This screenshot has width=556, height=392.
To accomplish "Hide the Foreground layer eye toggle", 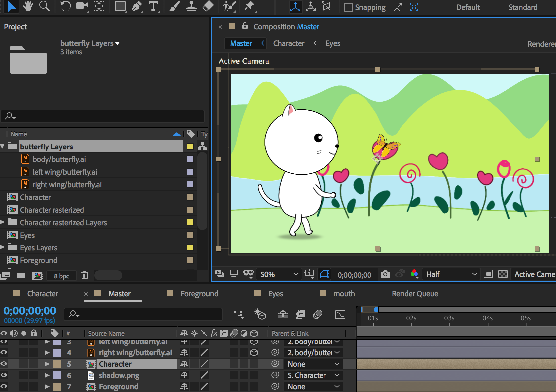I will [4, 386].
